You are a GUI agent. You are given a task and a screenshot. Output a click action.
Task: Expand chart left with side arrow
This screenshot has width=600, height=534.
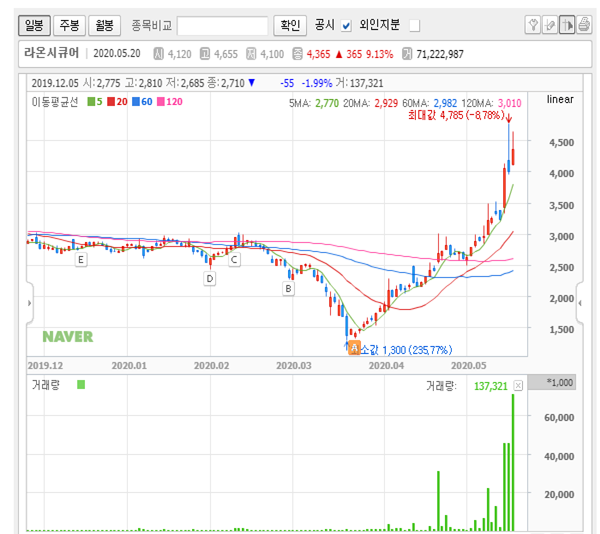29,303
